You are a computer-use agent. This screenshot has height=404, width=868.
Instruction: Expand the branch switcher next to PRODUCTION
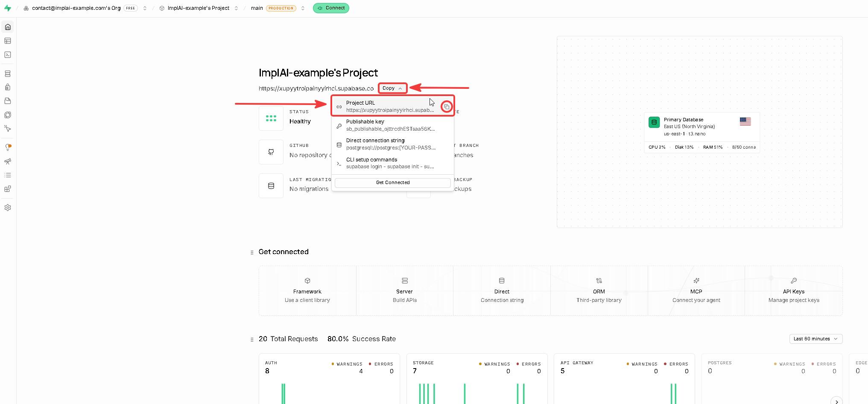coord(303,8)
